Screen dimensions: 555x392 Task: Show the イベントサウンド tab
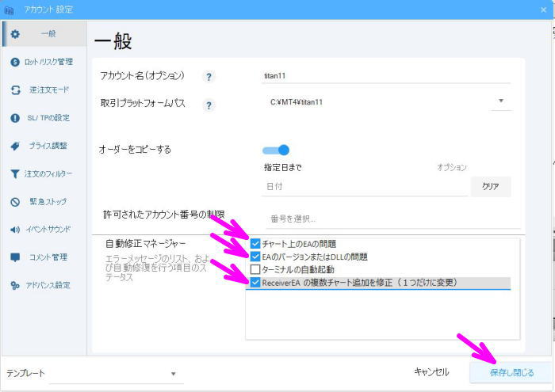[x=44, y=230]
